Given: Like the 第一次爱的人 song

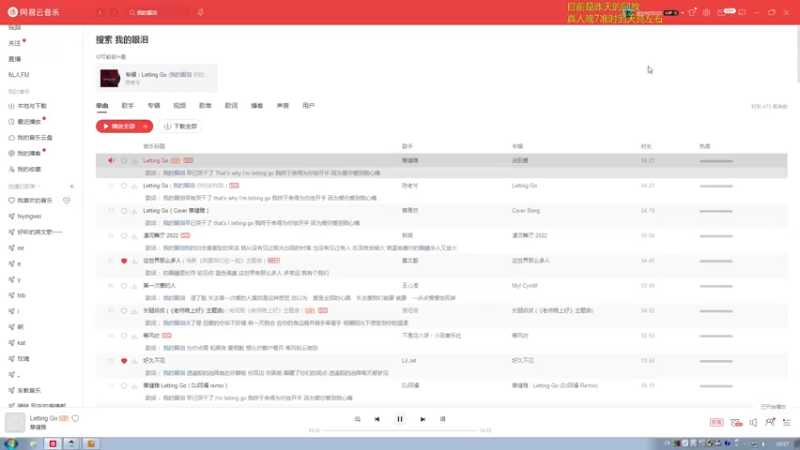Looking at the screenshot, I should click(x=124, y=286).
